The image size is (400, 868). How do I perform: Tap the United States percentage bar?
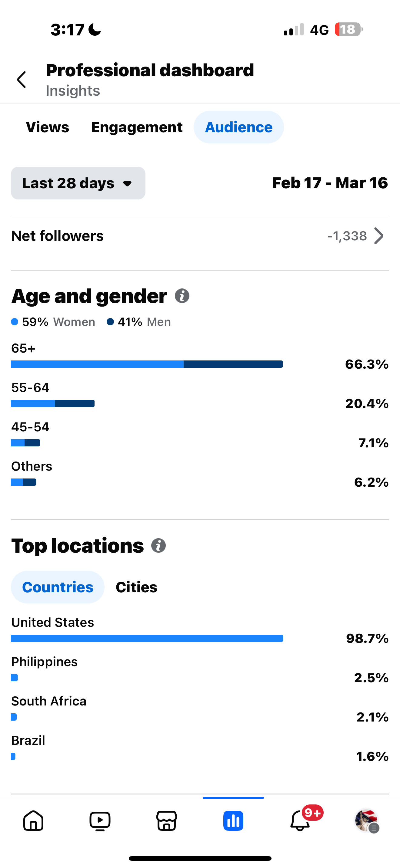click(147, 638)
